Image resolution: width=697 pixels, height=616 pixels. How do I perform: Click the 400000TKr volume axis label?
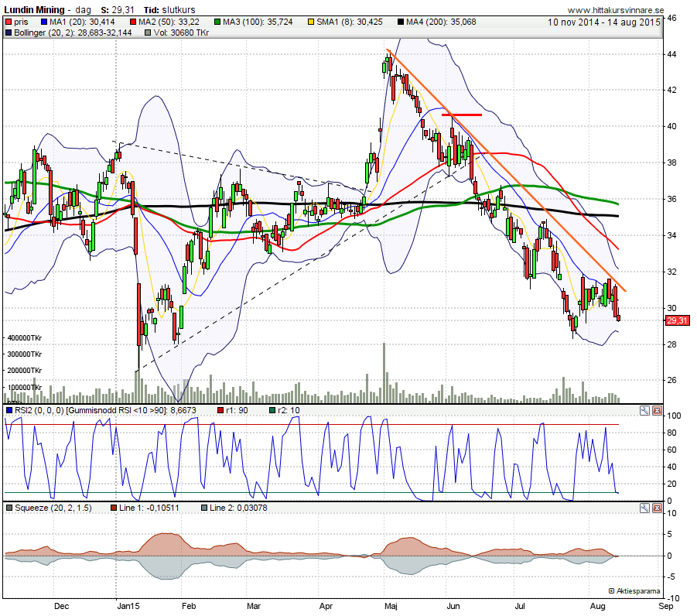[x=25, y=338]
